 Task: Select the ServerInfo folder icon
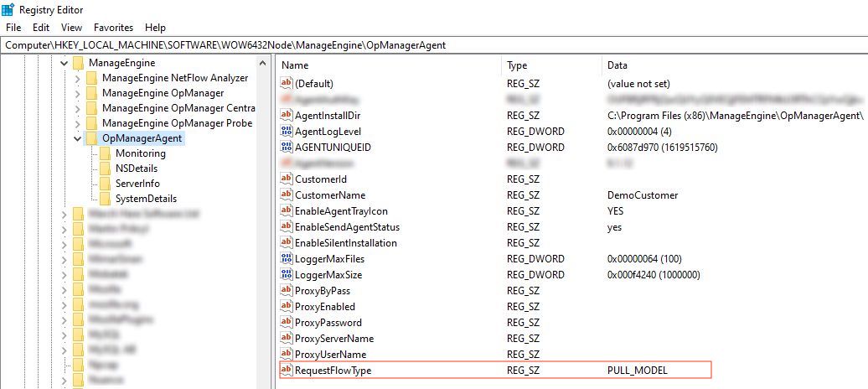pos(106,184)
